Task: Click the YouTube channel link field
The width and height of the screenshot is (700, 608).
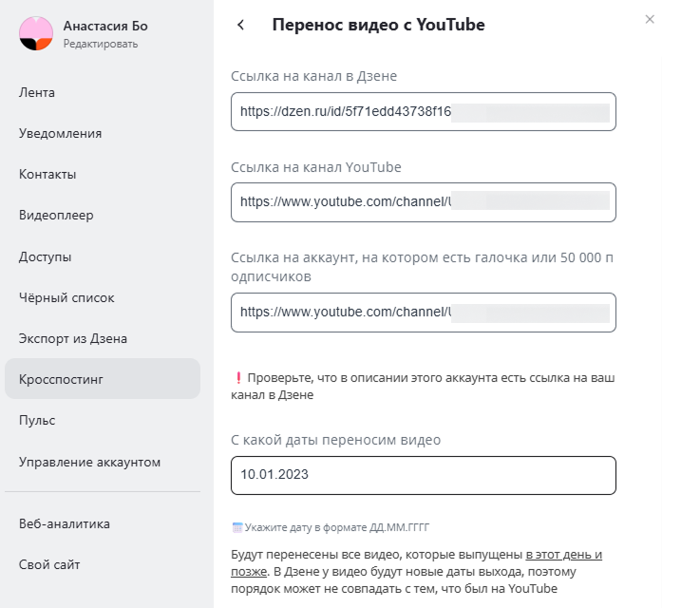Action: tap(423, 201)
